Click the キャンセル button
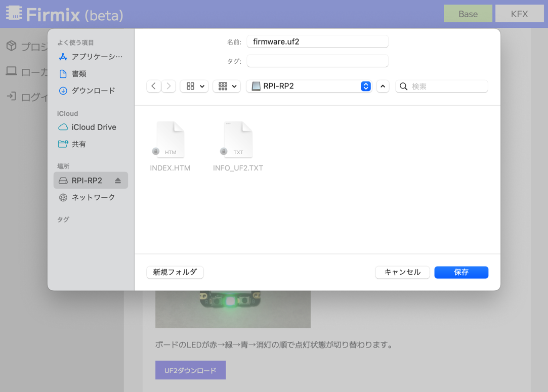Image resolution: width=548 pixels, height=392 pixels. (402, 272)
